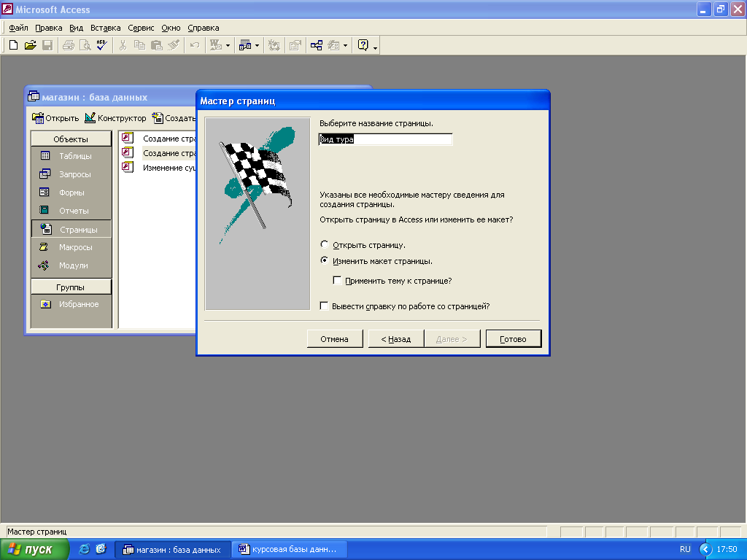Open the Office Links dropdown arrow
This screenshot has width=747, height=560.
point(228,46)
